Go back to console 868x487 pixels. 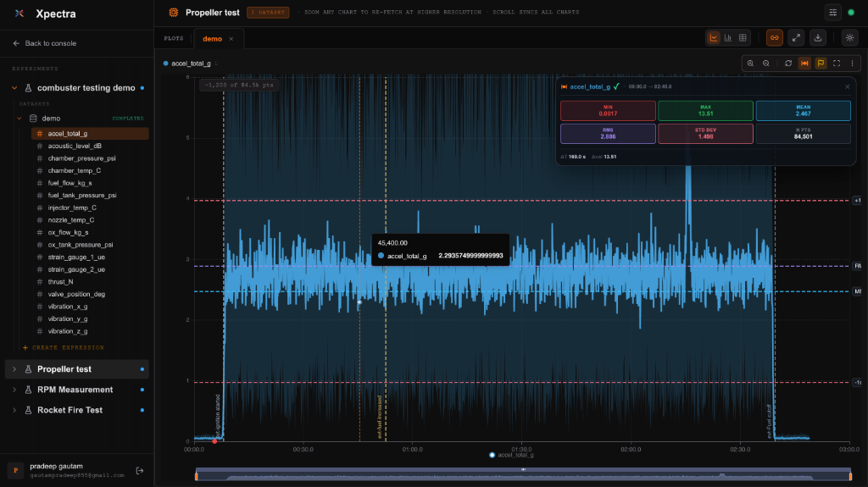tap(44, 43)
